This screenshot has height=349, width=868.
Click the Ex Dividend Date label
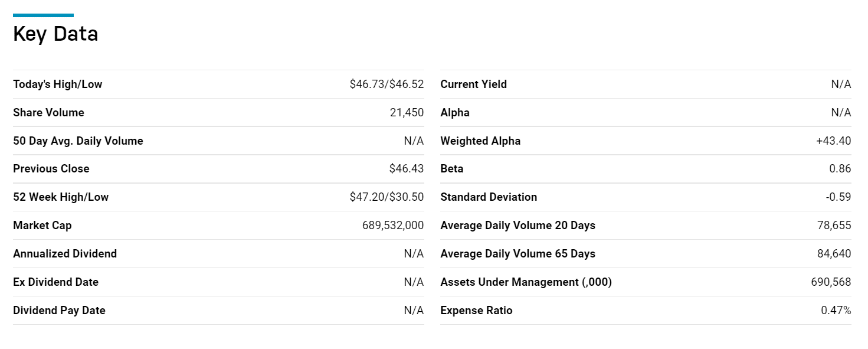56,282
